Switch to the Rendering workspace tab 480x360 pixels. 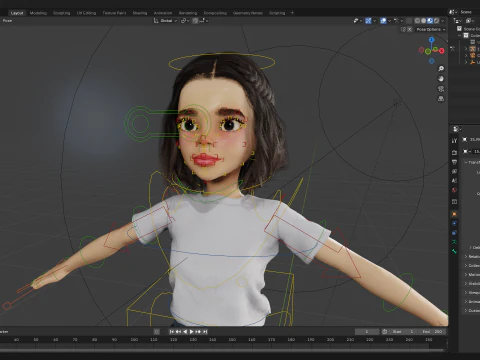pos(188,13)
